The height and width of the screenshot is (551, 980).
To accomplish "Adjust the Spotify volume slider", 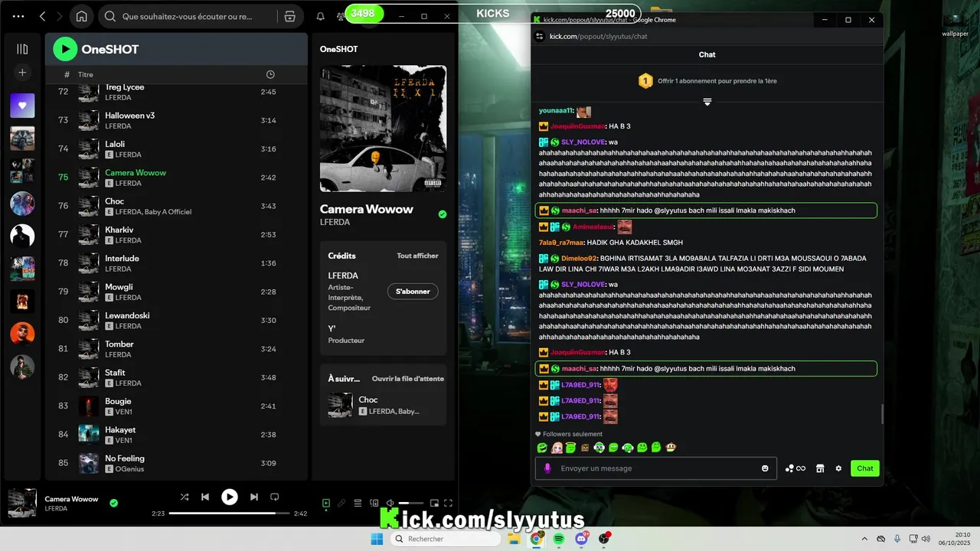I will tap(412, 503).
